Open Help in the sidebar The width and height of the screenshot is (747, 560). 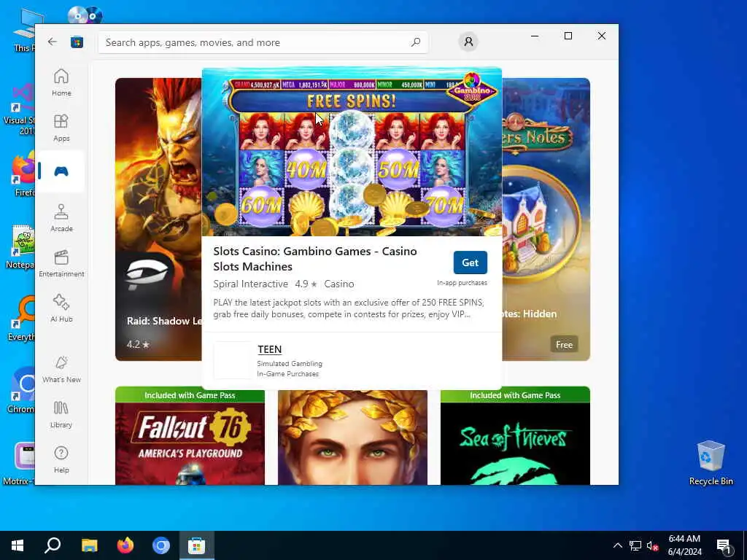61,459
